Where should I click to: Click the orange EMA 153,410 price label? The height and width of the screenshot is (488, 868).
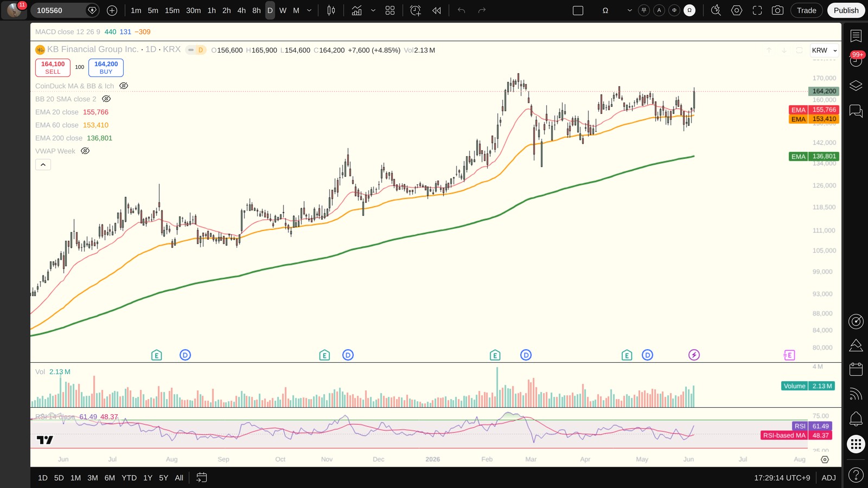(x=814, y=119)
